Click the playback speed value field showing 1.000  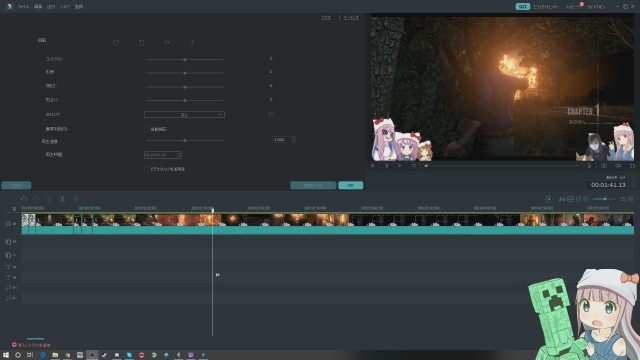pos(283,140)
